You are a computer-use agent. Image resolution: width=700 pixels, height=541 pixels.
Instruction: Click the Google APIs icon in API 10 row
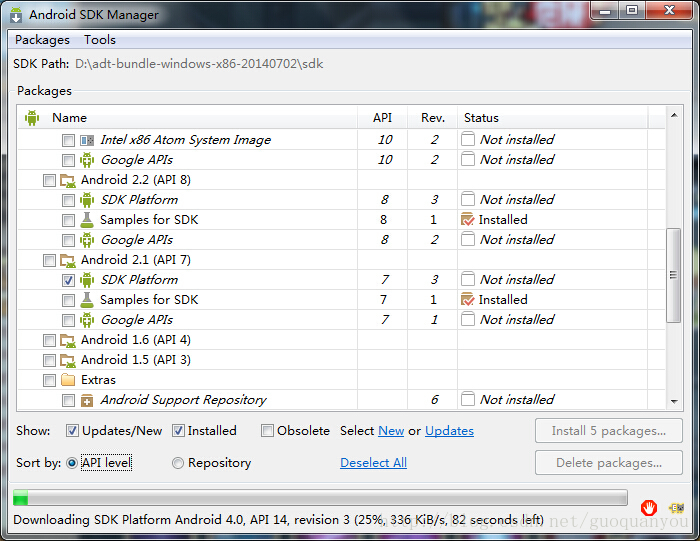pos(87,160)
